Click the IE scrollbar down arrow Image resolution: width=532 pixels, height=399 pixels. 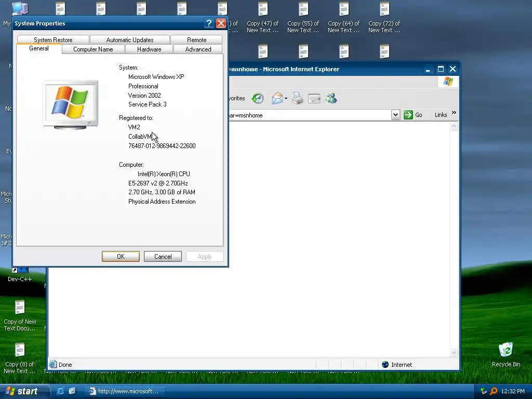pyautogui.click(x=454, y=353)
